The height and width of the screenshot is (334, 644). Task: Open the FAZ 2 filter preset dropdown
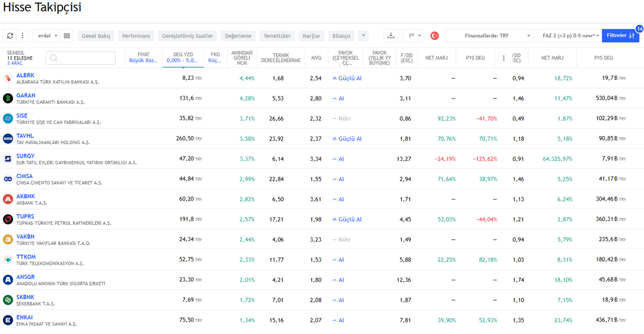[x=569, y=36]
